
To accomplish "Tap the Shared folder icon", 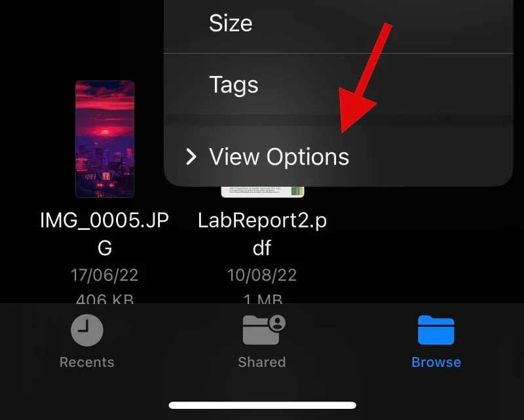I will [x=264, y=330].
